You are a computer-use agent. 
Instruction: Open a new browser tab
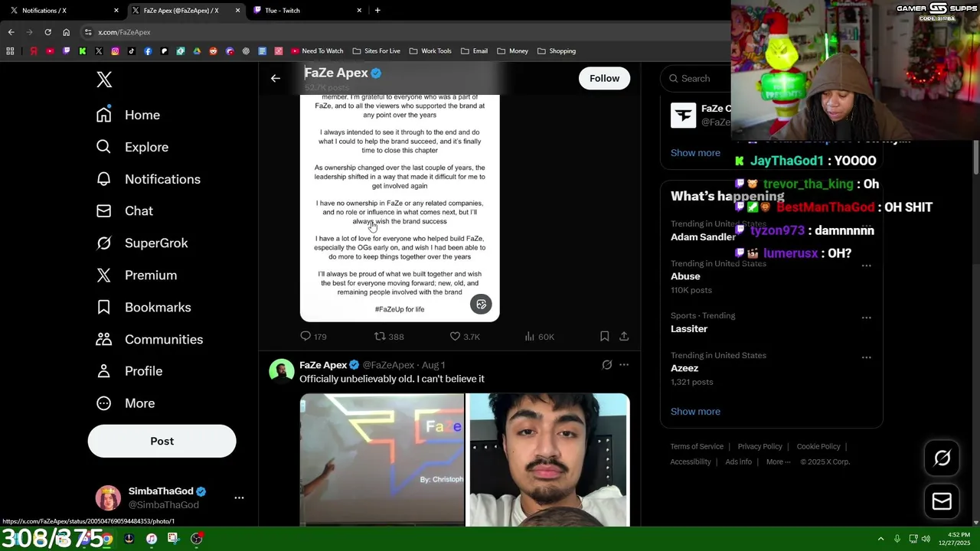click(377, 11)
